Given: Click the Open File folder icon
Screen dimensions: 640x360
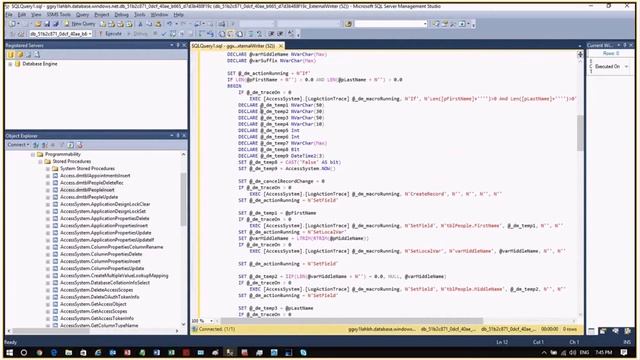Looking at the screenshot, I should coord(38,24).
